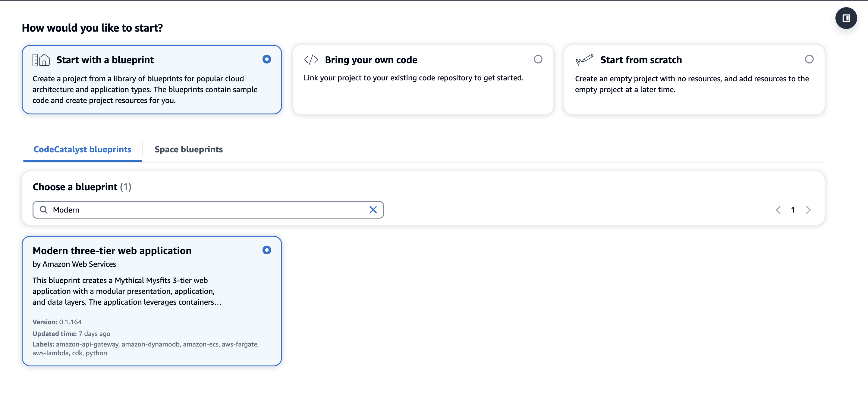Click page number 1 in pagination
The image size is (868, 401).
tap(793, 210)
